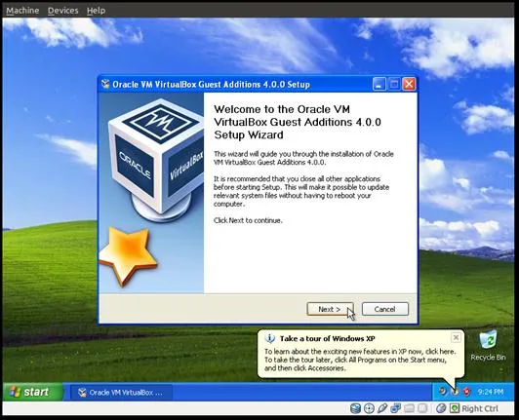
Task: Click Next to continue setup
Action: point(330,309)
